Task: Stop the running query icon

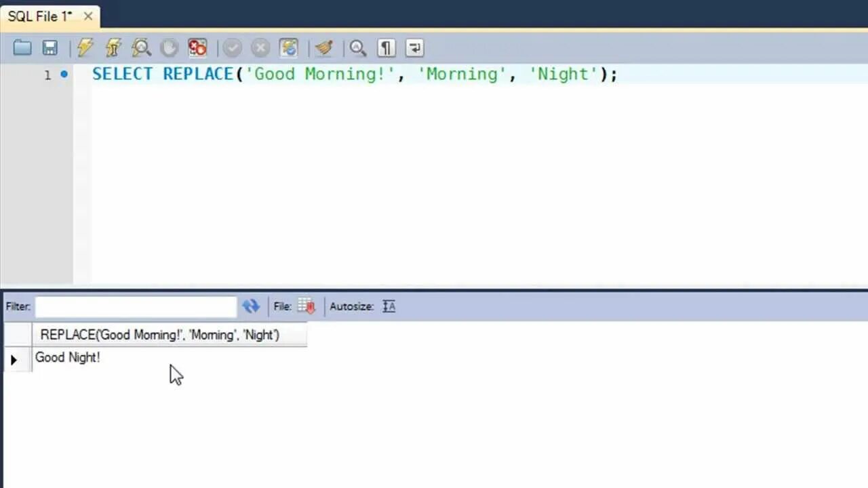Action: pyautogui.click(x=169, y=47)
